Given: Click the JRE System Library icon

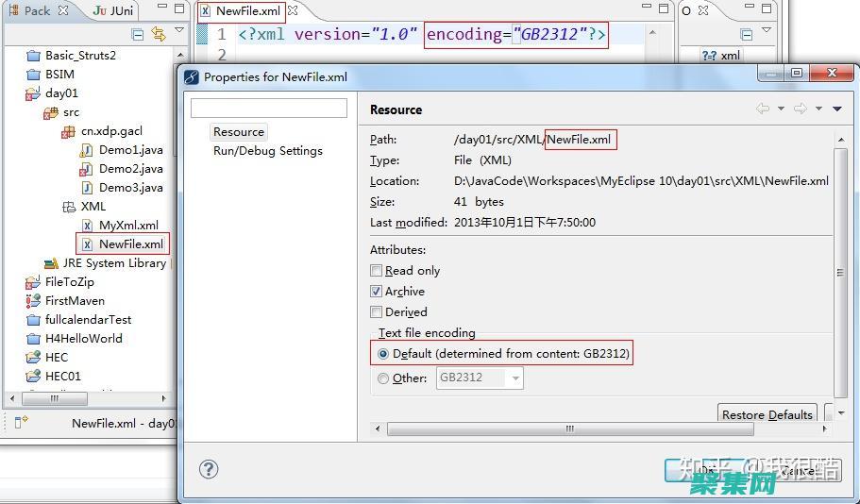Looking at the screenshot, I should [x=50, y=263].
